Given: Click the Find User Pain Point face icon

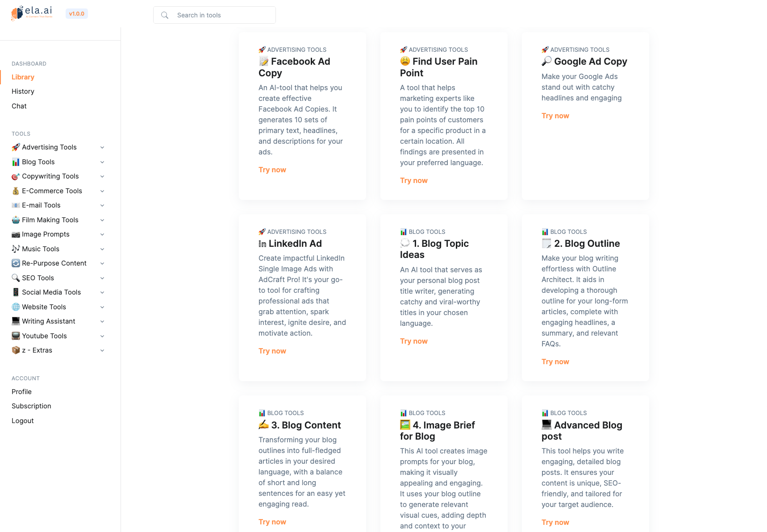Looking at the screenshot, I should tap(405, 61).
